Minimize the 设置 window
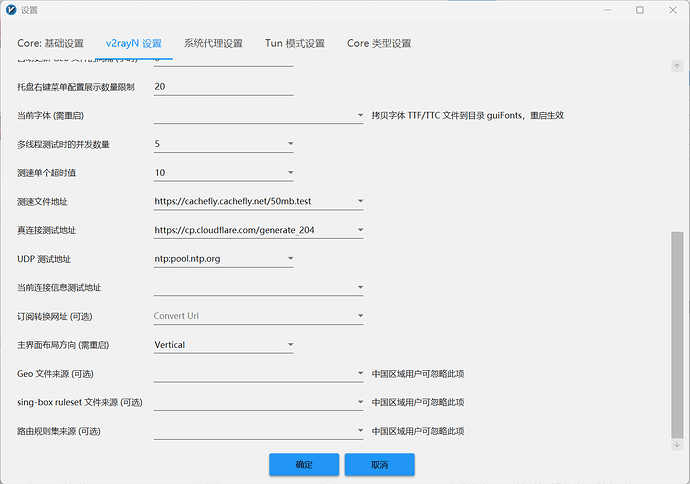Screen dimensions: 690x484 pyautogui.click(x=608, y=10)
